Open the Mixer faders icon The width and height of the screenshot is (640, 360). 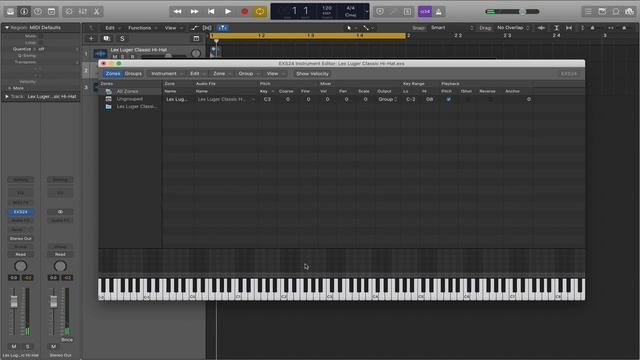click(x=83, y=11)
